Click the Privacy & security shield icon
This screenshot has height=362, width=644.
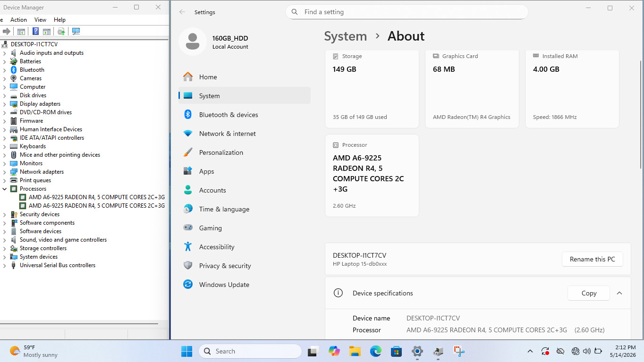pyautogui.click(x=188, y=266)
